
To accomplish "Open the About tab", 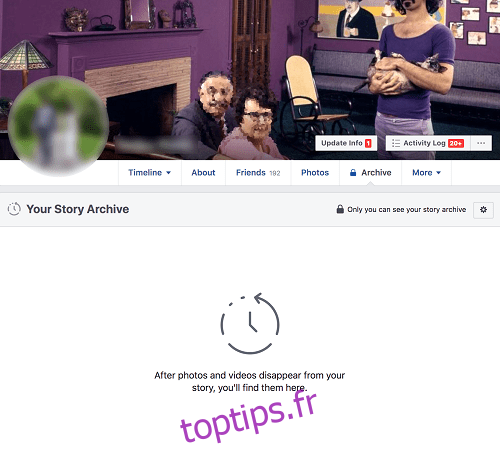I will [203, 173].
